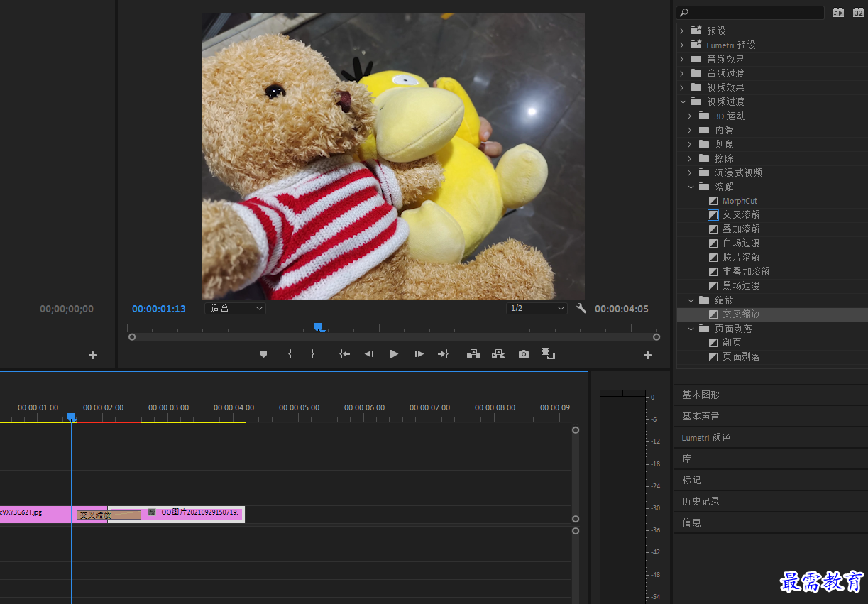The image size is (868, 604).
Task: Click the Lift button icon
Action: (473, 353)
